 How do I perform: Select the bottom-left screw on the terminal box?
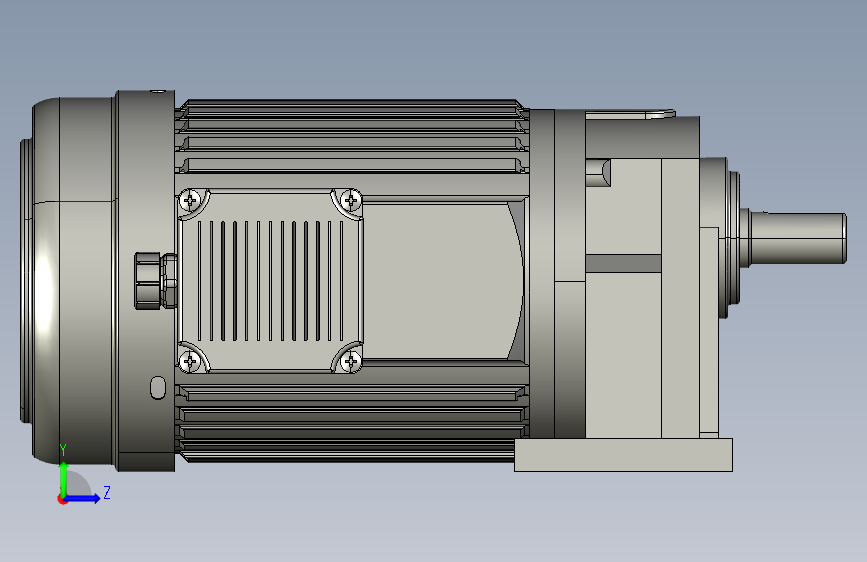pyautogui.click(x=191, y=361)
